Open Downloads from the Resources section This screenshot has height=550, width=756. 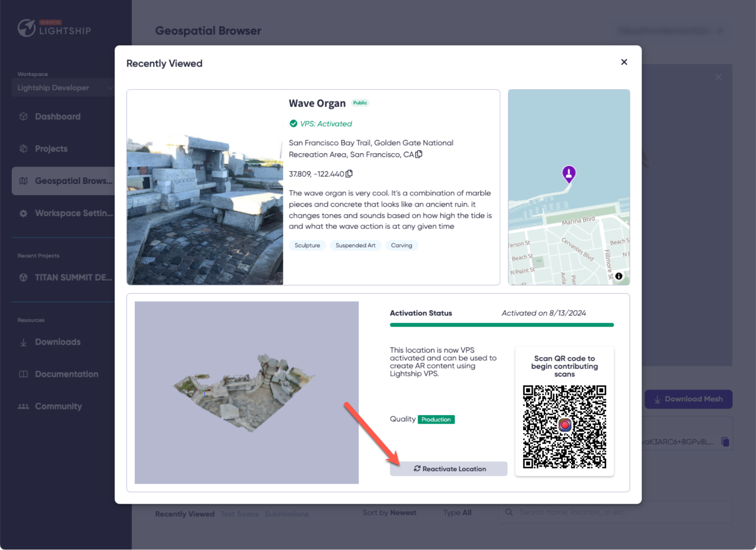click(x=57, y=342)
